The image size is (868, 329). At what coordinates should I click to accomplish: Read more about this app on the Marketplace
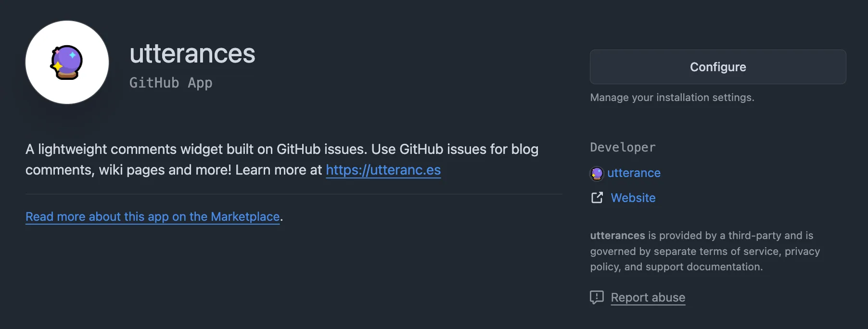(x=153, y=216)
